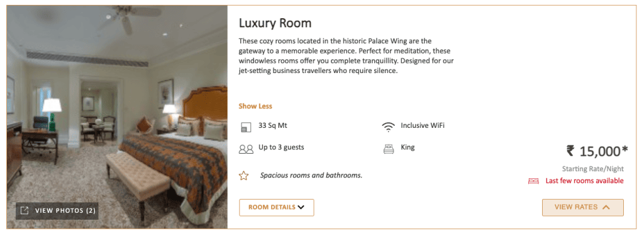Click the Luxury Room title

(x=275, y=23)
